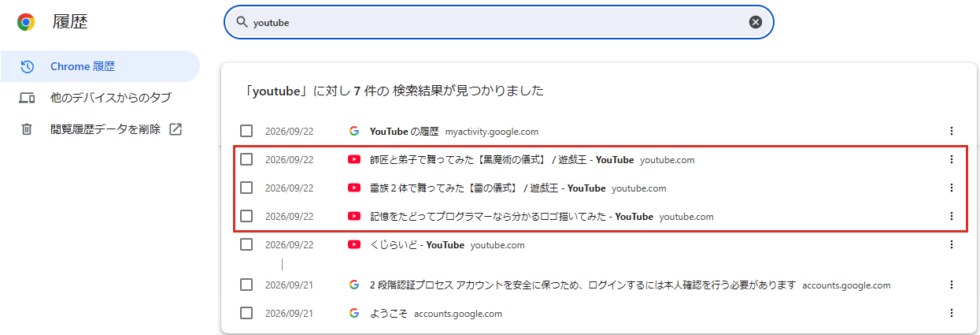Click Google favicon on ようこそ row
This screenshot has height=335, width=980.
point(354,313)
